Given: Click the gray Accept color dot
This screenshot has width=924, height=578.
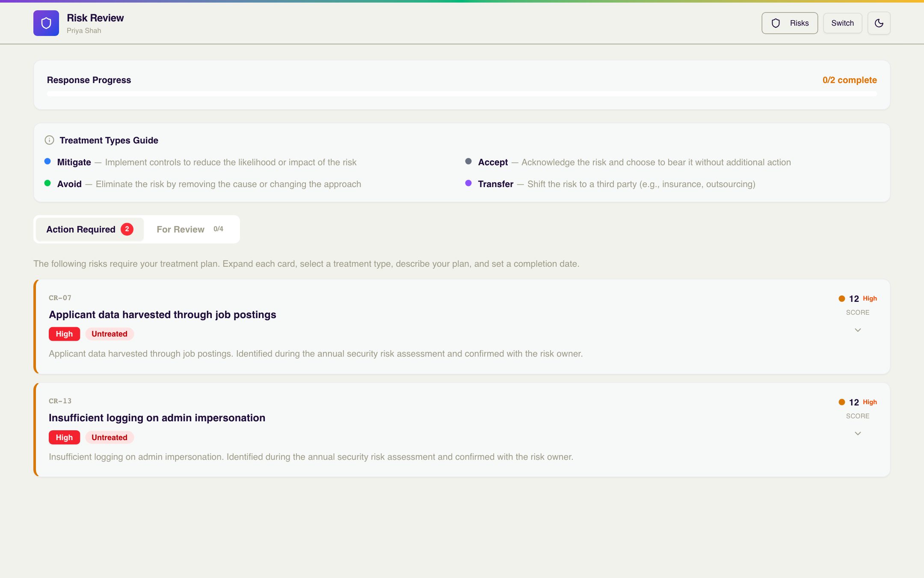Looking at the screenshot, I should point(468,161).
